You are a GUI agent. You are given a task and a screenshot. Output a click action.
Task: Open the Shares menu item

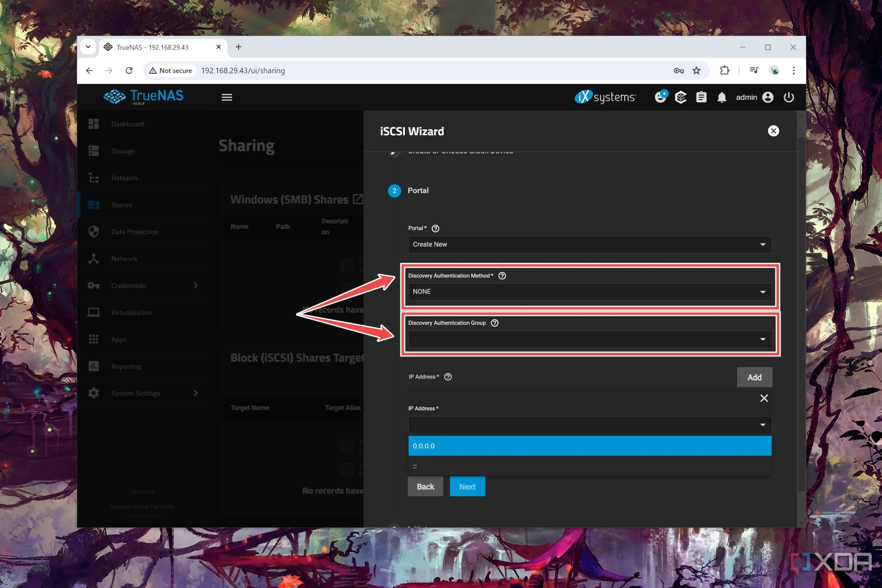121,204
